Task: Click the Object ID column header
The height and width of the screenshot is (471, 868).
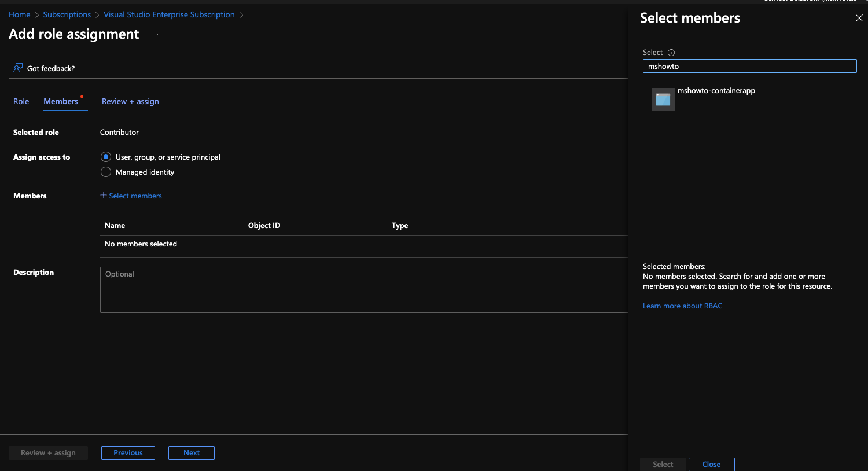Action: pos(264,225)
